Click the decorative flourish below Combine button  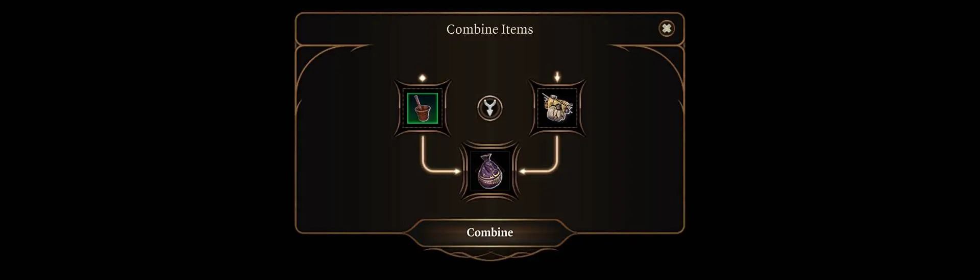tap(490, 254)
